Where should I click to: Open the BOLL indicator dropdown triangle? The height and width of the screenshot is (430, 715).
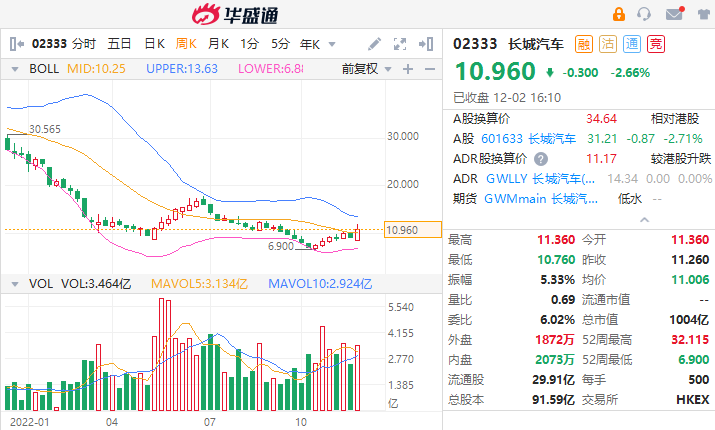15,69
